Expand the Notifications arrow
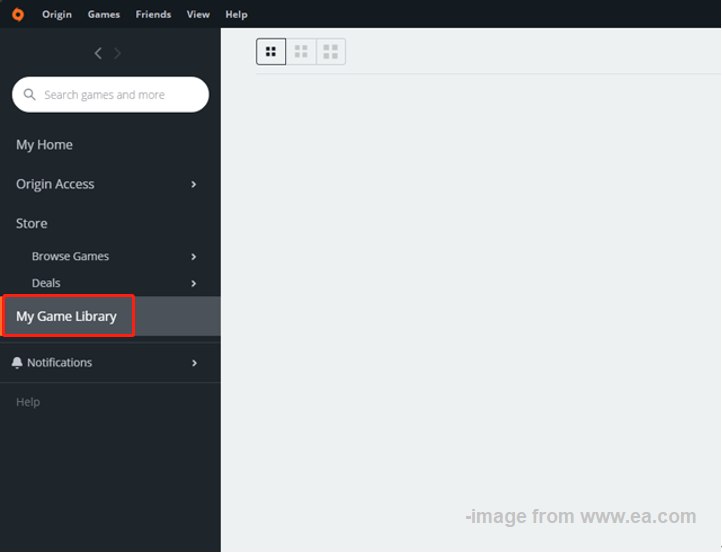The image size is (722, 553). point(194,363)
